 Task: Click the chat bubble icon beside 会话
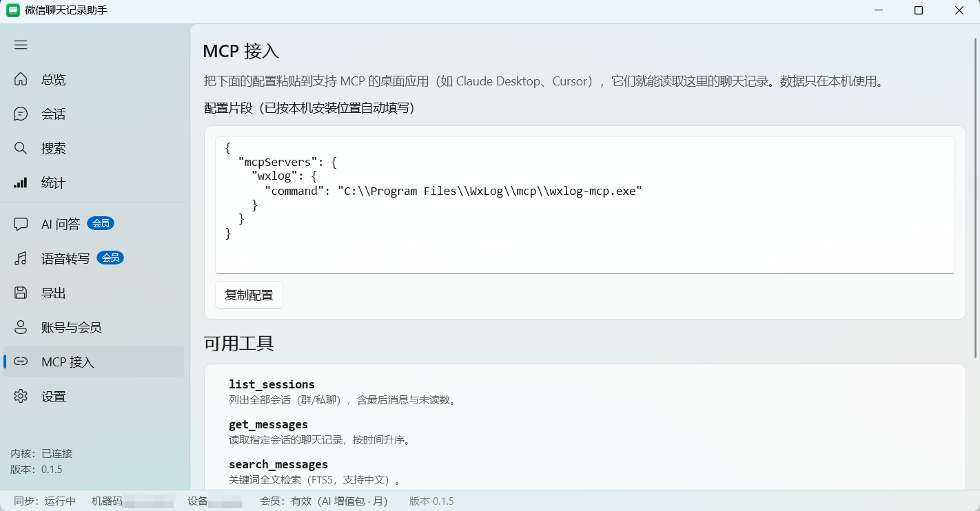click(21, 114)
